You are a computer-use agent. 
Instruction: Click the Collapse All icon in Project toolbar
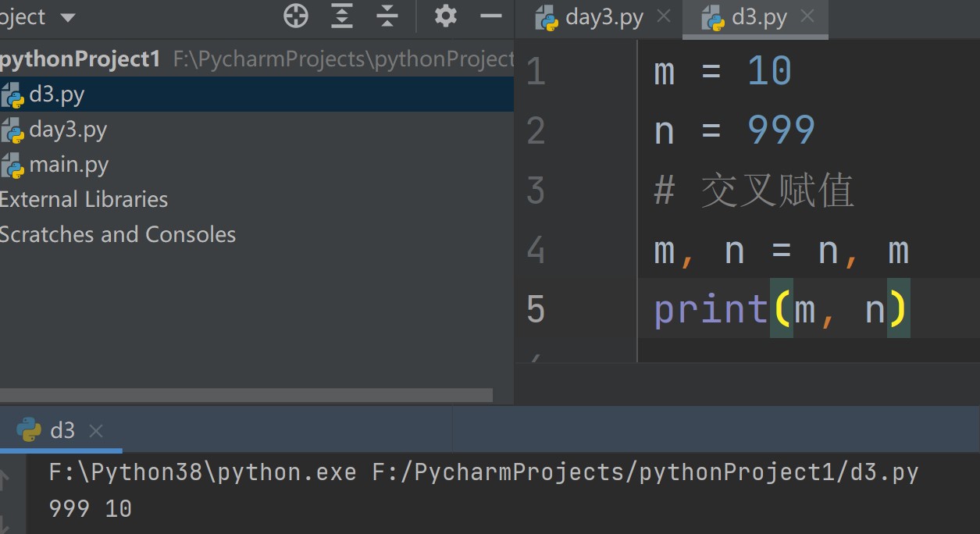click(387, 16)
